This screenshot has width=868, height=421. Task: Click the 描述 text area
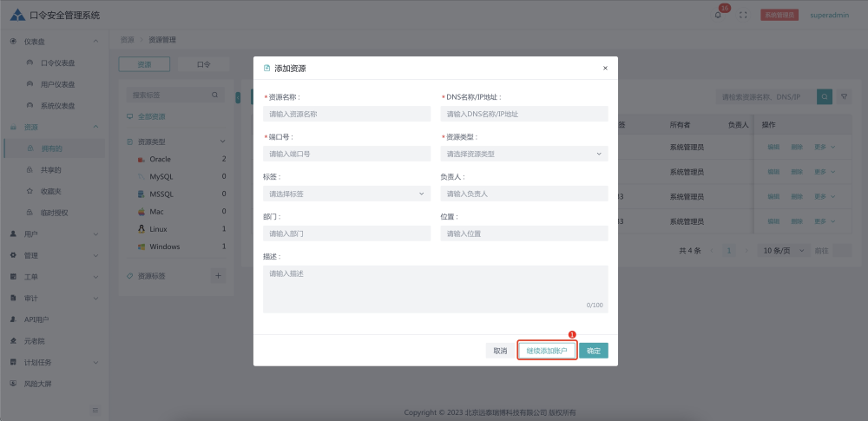(x=435, y=288)
